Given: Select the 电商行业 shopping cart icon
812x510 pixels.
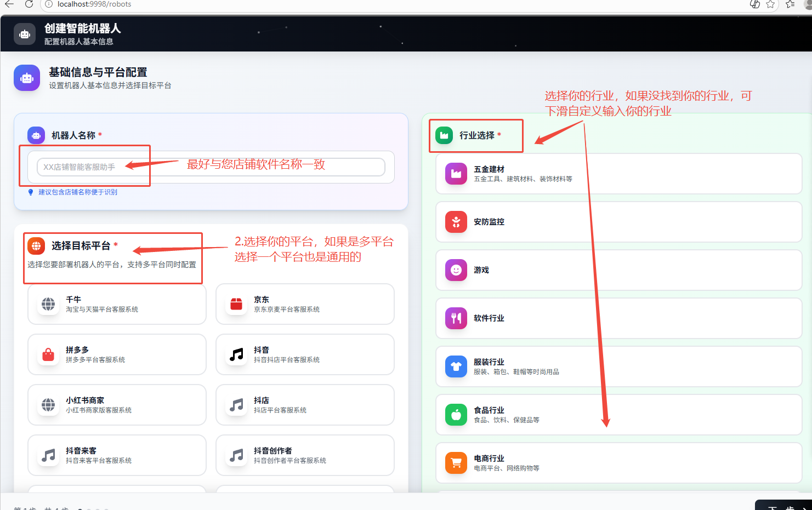Looking at the screenshot, I should coord(456,463).
